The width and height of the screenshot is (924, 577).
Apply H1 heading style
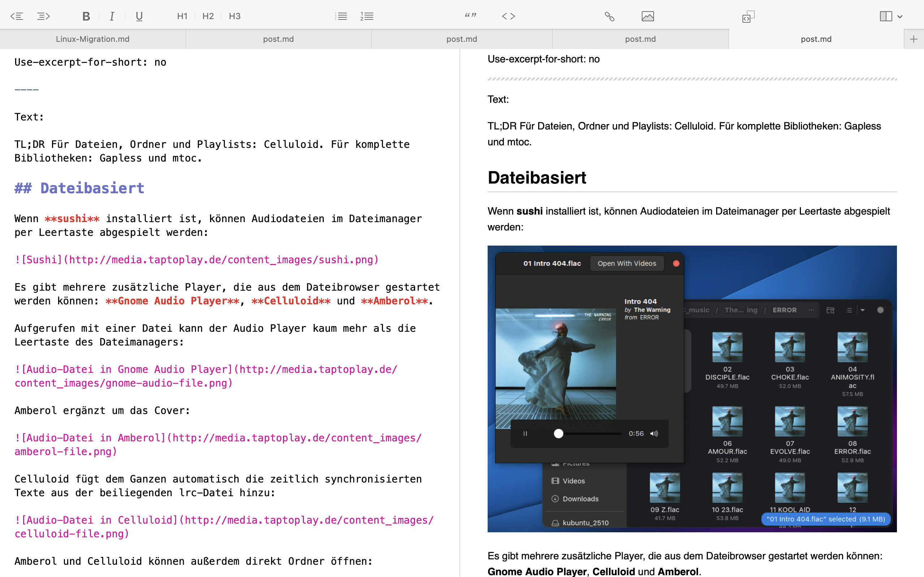[x=182, y=16]
